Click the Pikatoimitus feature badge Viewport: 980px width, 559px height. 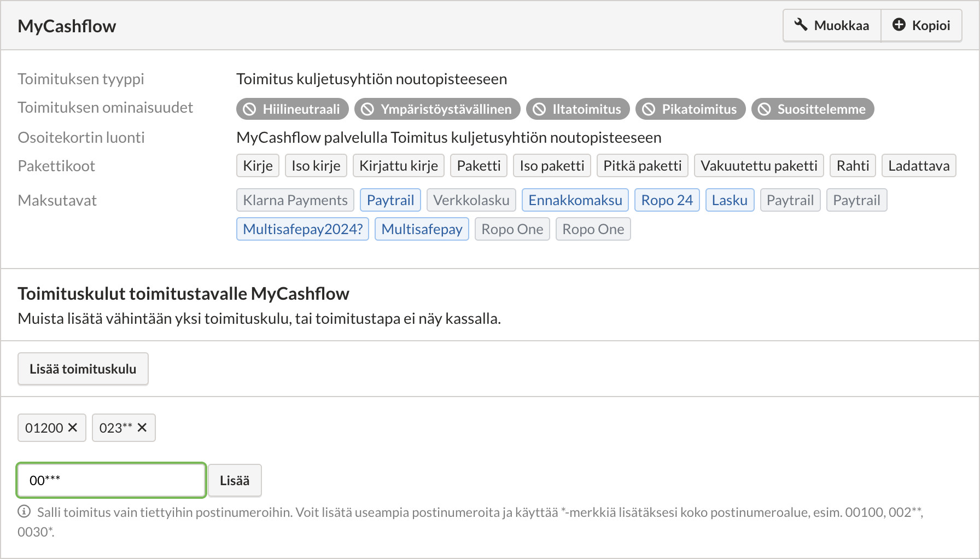click(691, 109)
